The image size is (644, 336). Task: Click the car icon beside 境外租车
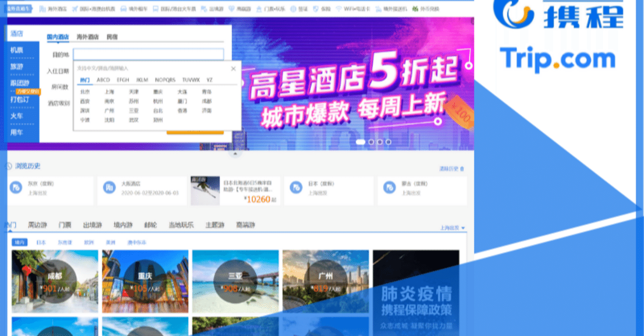point(123,9)
